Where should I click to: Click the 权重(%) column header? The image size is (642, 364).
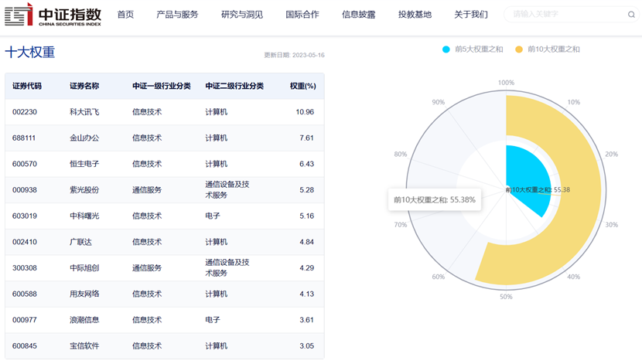click(x=303, y=87)
